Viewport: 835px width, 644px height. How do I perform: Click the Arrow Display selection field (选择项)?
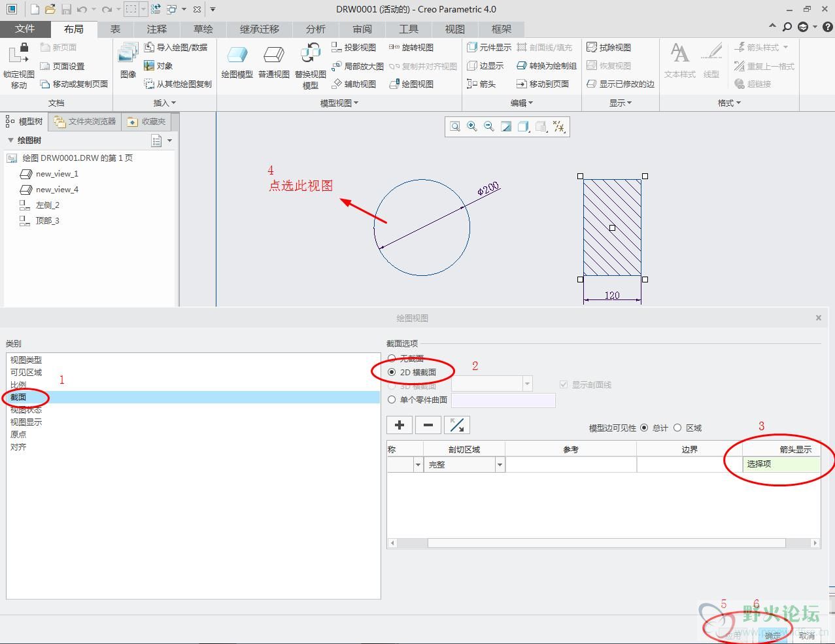781,464
